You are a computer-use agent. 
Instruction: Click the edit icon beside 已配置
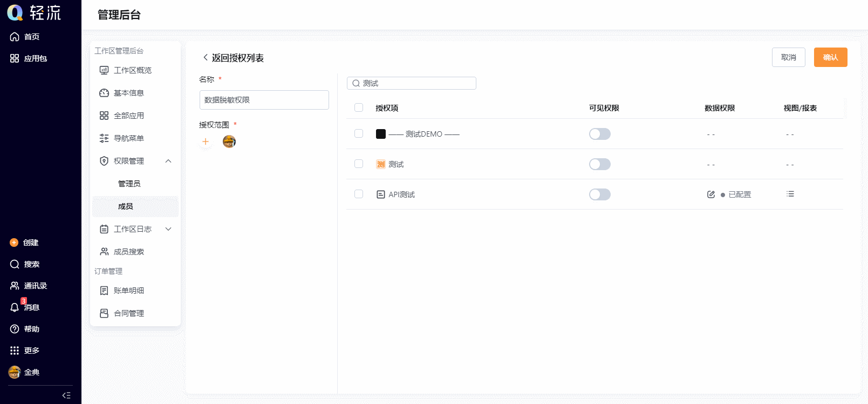coord(711,194)
